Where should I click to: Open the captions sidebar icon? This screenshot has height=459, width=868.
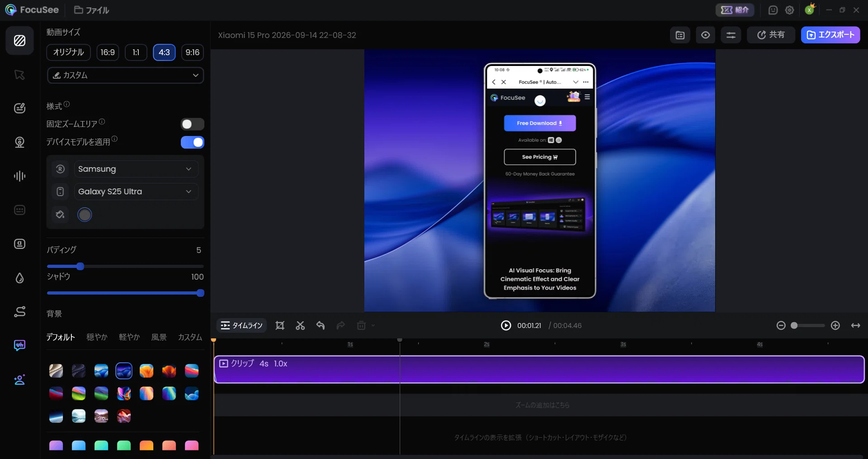19,210
